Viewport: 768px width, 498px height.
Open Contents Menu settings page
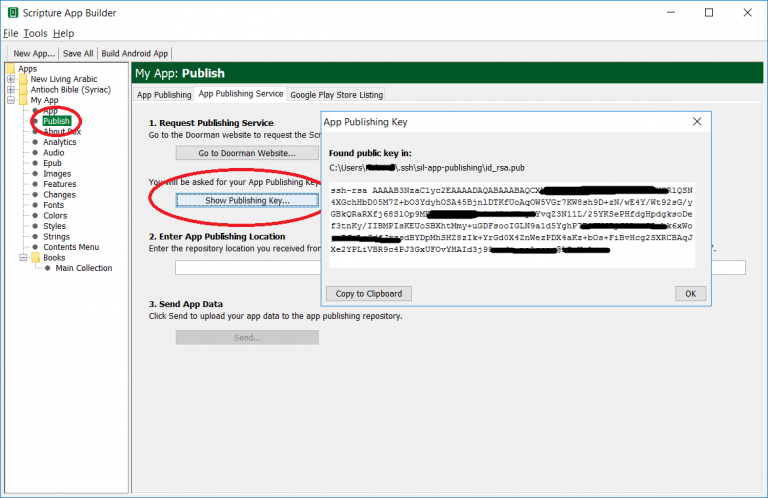(71, 247)
